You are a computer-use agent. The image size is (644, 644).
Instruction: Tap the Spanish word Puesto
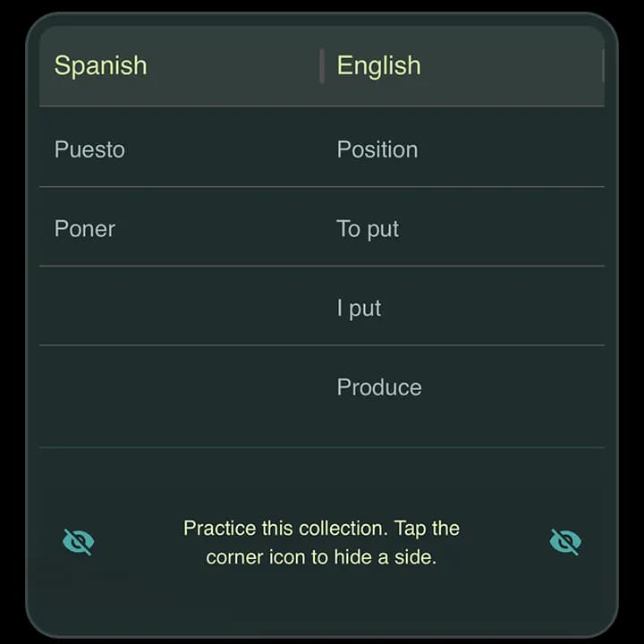[89, 149]
